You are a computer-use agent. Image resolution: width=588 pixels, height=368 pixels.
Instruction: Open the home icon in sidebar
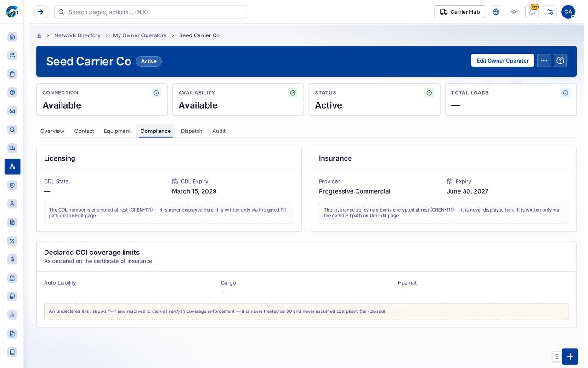12,37
